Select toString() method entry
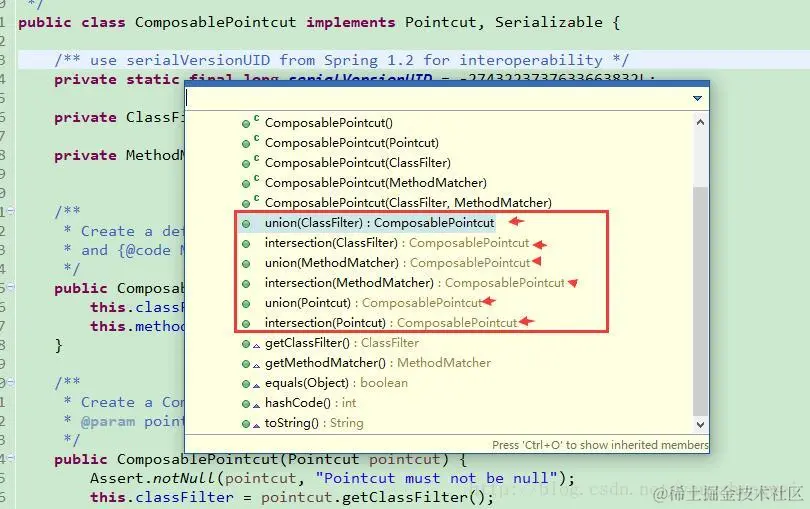Image resolution: width=810 pixels, height=509 pixels. point(314,423)
